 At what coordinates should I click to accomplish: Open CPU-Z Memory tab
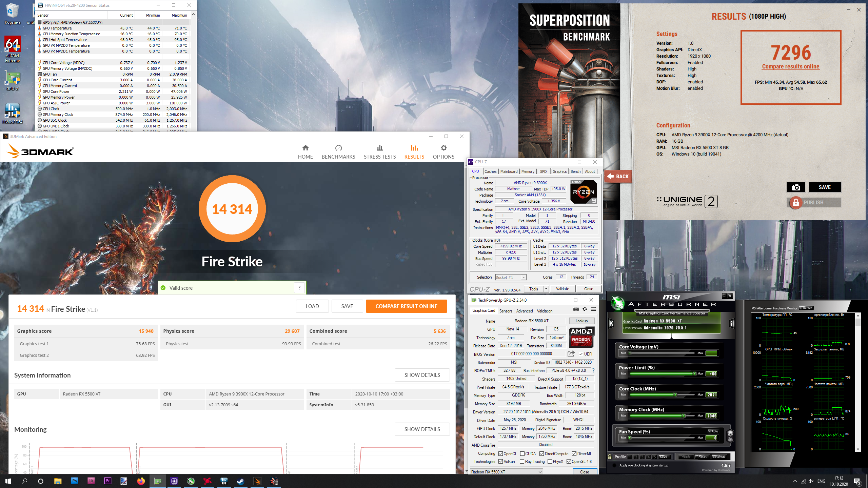point(528,171)
